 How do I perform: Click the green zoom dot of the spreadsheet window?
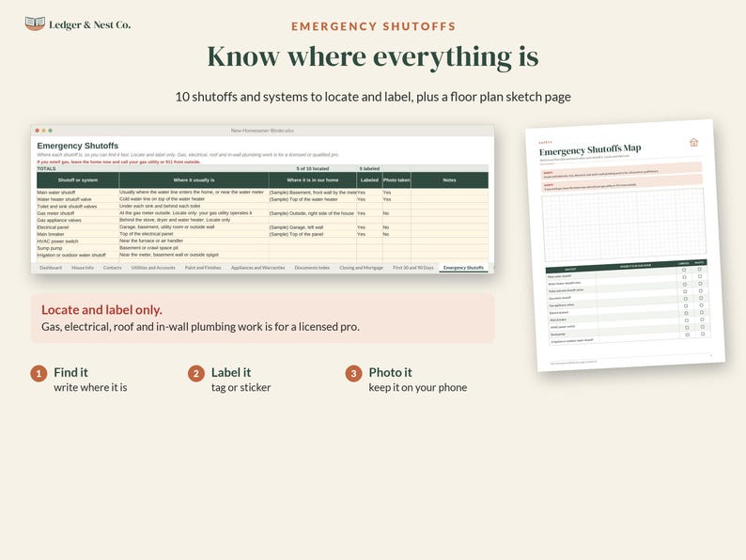tap(51, 131)
